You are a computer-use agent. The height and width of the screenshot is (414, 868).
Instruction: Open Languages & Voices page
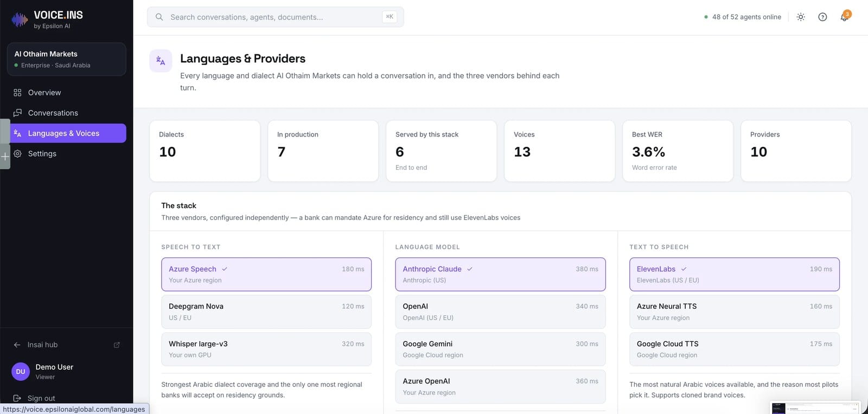(67, 133)
